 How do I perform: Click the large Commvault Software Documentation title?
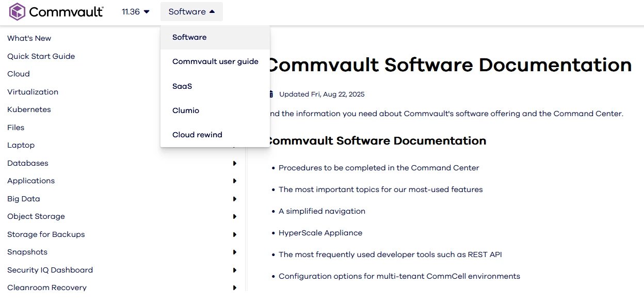pos(448,65)
